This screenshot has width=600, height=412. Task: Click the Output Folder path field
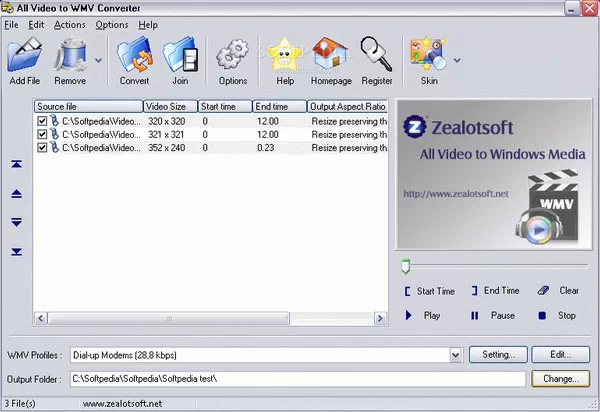(x=298, y=379)
